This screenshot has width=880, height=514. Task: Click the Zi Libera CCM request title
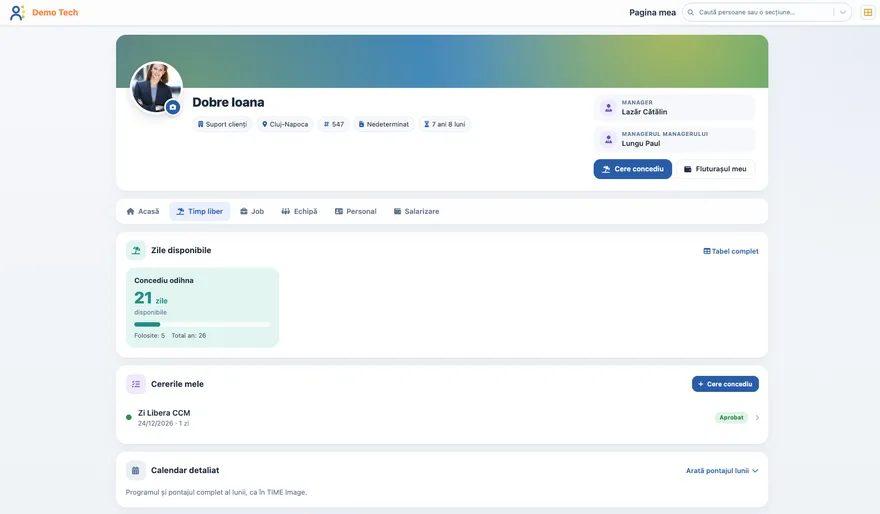pyautogui.click(x=164, y=413)
